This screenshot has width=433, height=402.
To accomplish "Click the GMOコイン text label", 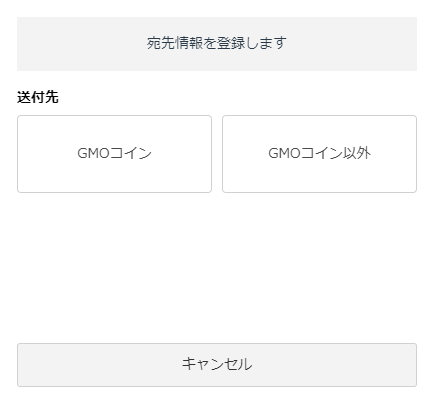I will point(114,153).
